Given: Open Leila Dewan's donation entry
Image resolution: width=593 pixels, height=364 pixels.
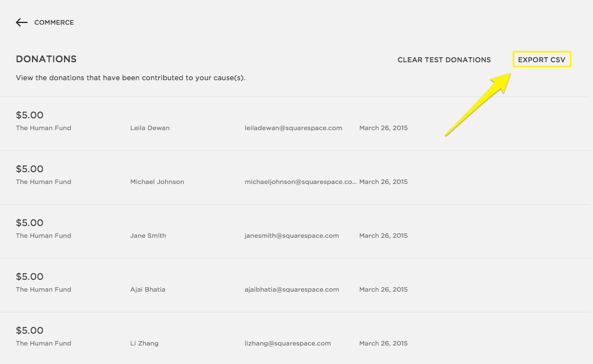Looking at the screenshot, I should [149, 128].
